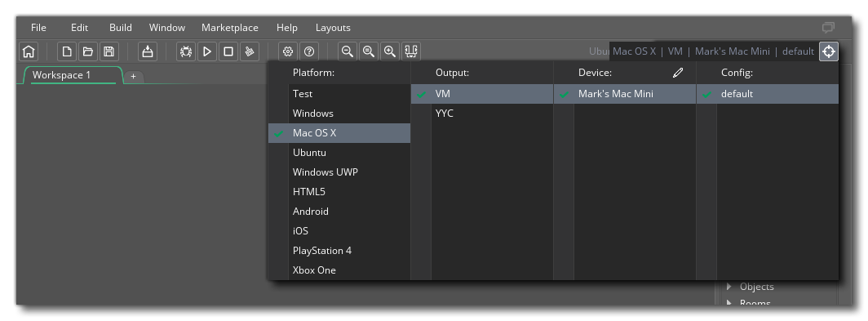Start the debugger with the bug icon
Image resolution: width=868 pixels, height=321 pixels.
point(186,51)
